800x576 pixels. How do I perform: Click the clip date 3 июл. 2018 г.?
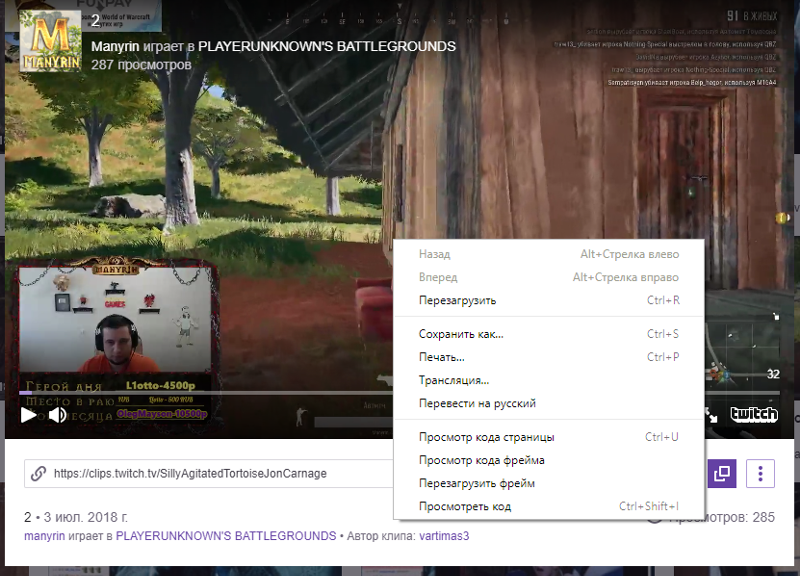pyautogui.click(x=86, y=517)
